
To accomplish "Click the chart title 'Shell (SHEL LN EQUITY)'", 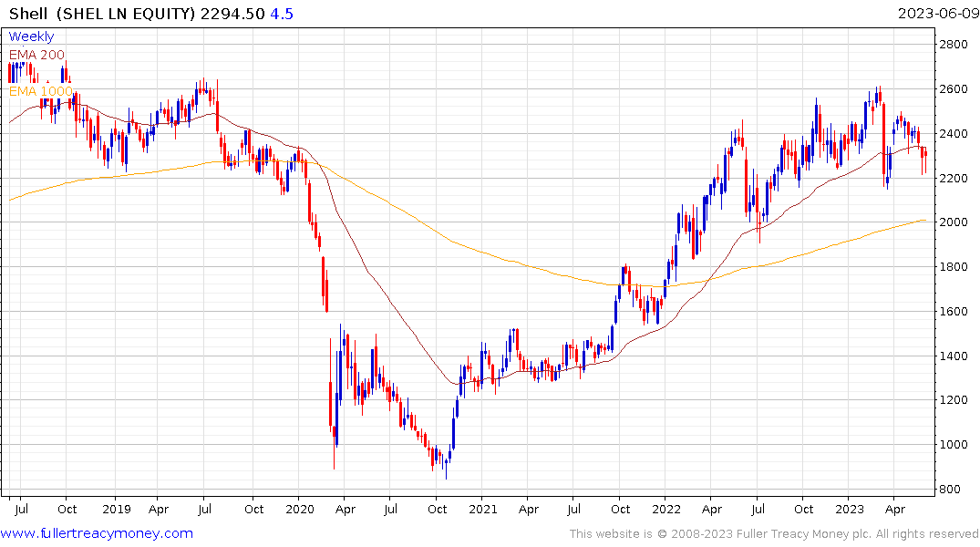I will point(102,14).
